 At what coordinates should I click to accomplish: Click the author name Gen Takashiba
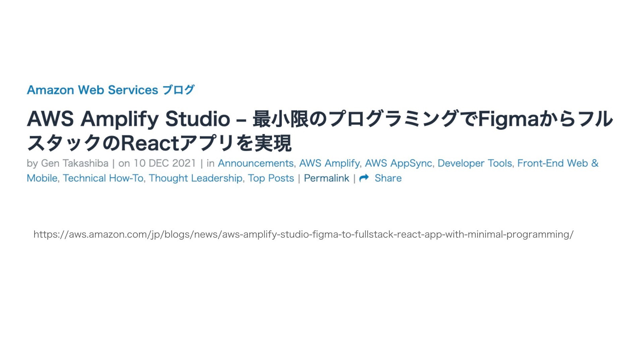coord(74,163)
